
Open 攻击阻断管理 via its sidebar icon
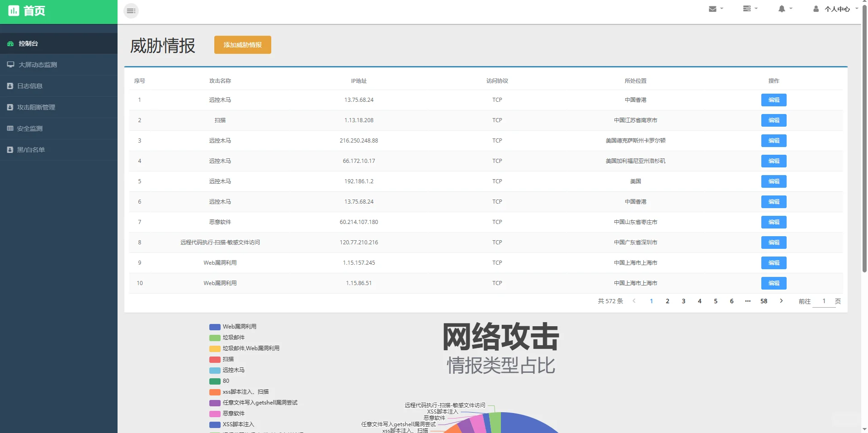coord(9,107)
